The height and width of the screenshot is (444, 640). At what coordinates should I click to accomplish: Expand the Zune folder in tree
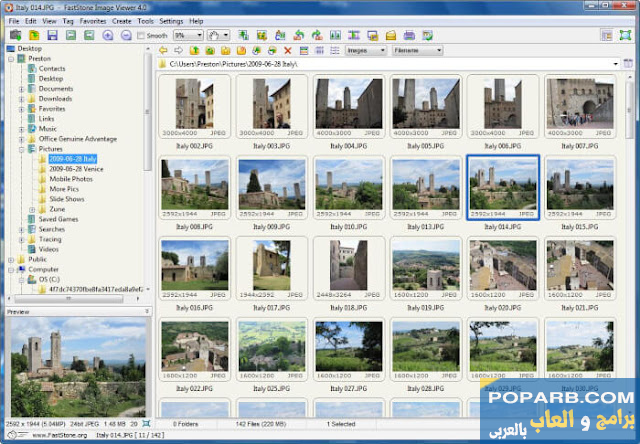[x=32, y=209]
